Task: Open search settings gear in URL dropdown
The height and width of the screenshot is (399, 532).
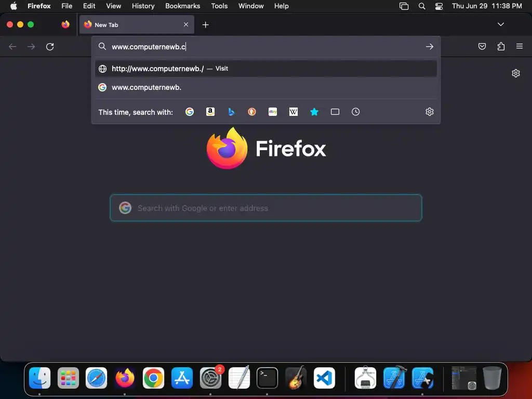Action: tap(430, 112)
